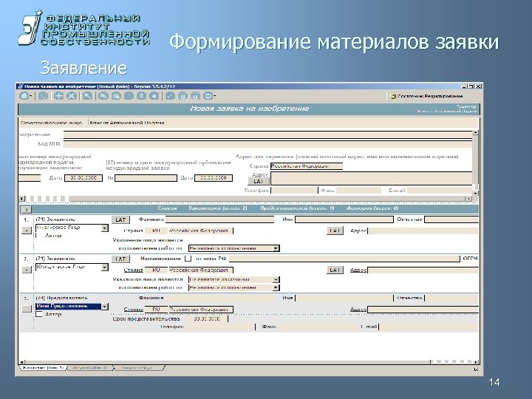The height and width of the screenshot is (399, 532).
Task: Click 'Новая заявка на изобретение' header
Action: 250,109
